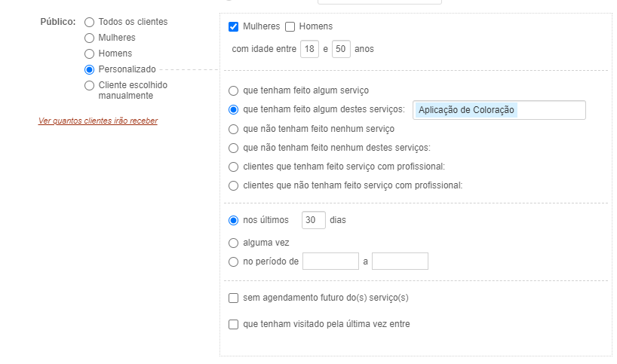Open Ver quantos clientes irão receber link
This screenshot has width=617, height=364.
coord(98,121)
